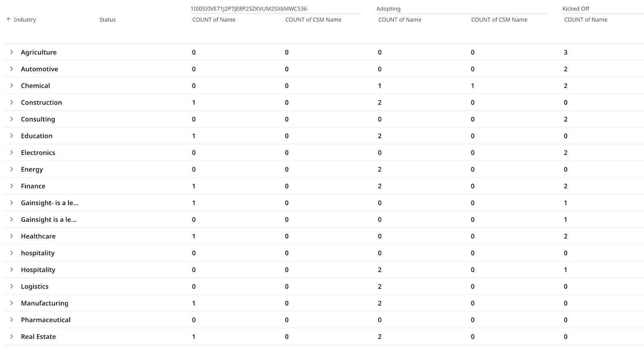644x347 pixels.
Task: Expand the Construction industry row
Action: click(x=12, y=102)
